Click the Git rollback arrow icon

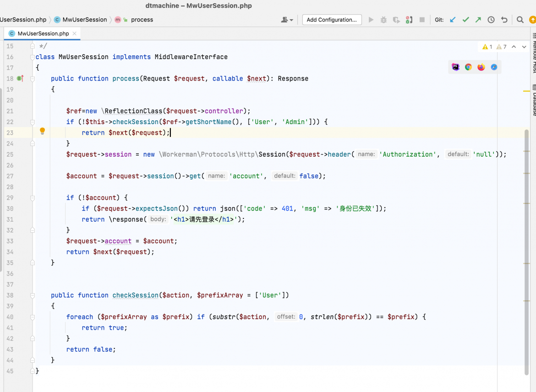click(504, 20)
